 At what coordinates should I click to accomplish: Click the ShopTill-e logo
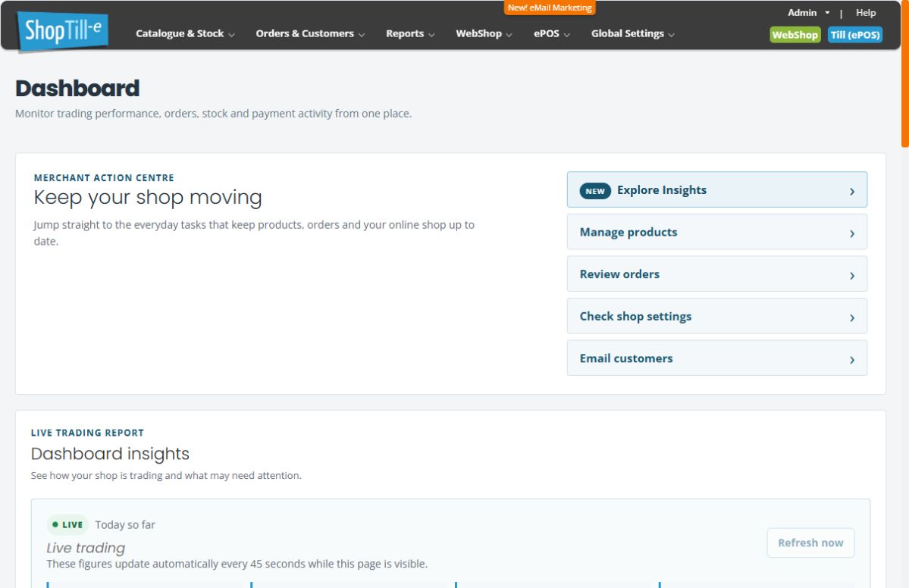coord(63,31)
